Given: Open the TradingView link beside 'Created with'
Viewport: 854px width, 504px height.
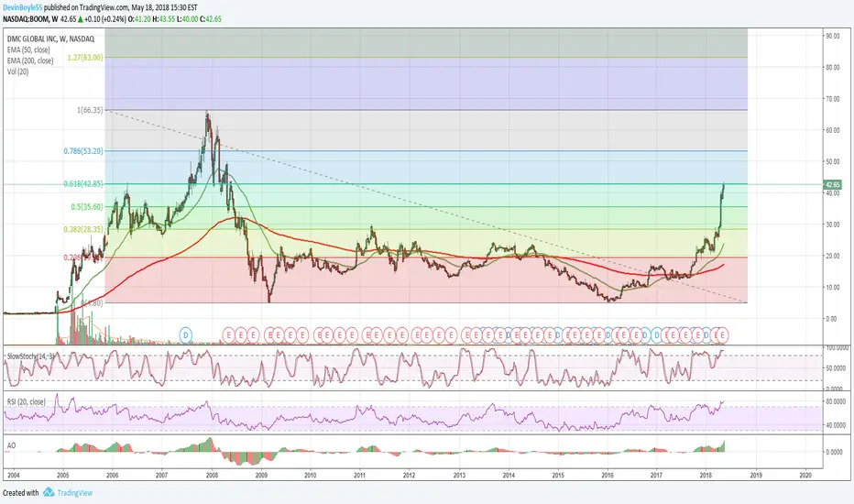Looking at the screenshot, I should (x=74, y=493).
